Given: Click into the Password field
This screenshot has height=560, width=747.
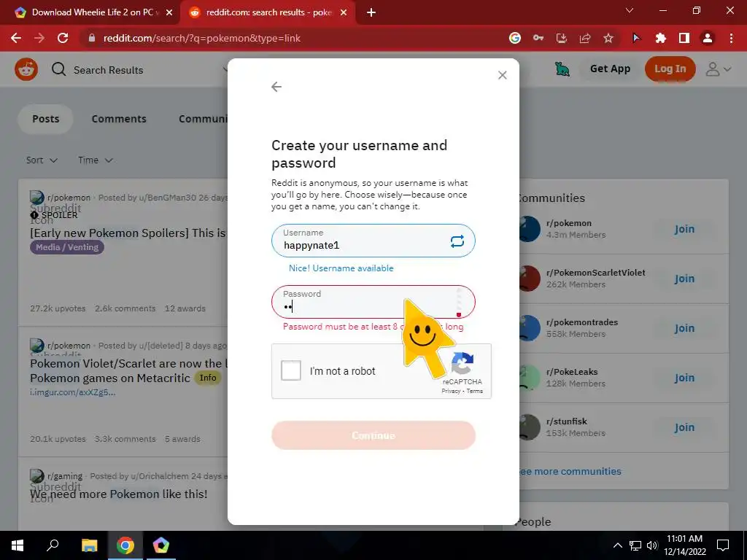Looking at the screenshot, I should click(373, 302).
